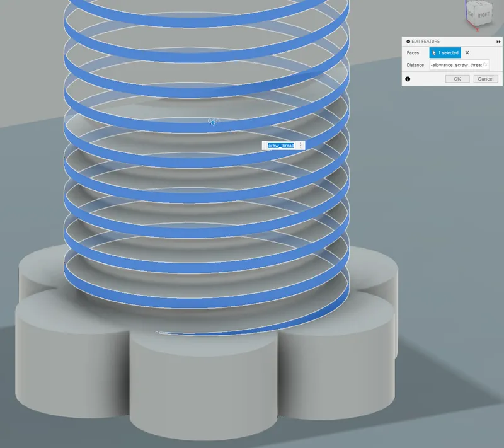504x448 pixels.
Task: Select the '1 selected' Faces button
Action: (445, 53)
